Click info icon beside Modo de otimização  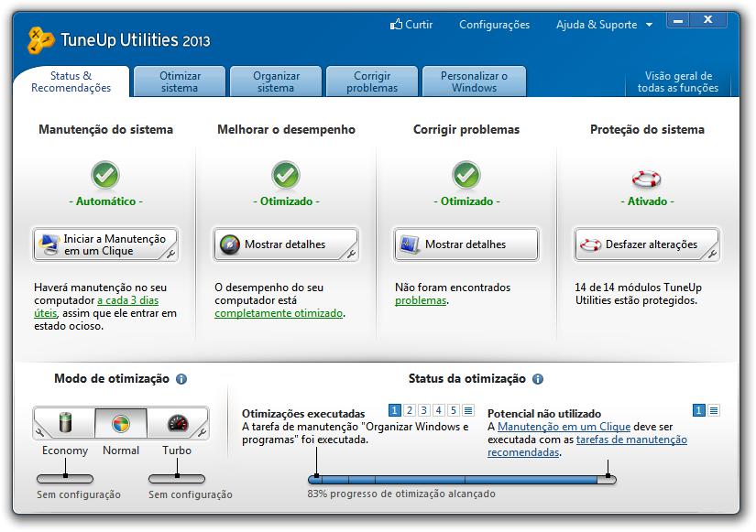tap(181, 379)
